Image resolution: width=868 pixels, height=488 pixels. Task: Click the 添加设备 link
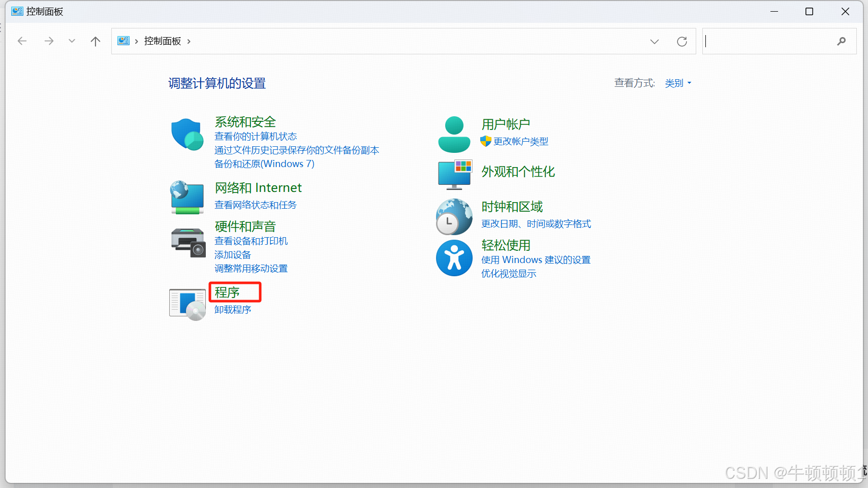pyautogui.click(x=233, y=255)
